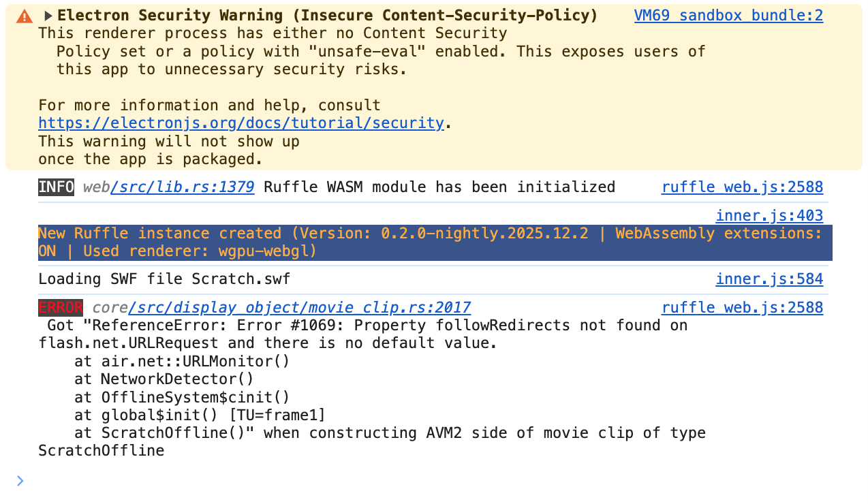
Task: Click the air.net::URLMonitor() stack trace line
Action: (x=182, y=362)
